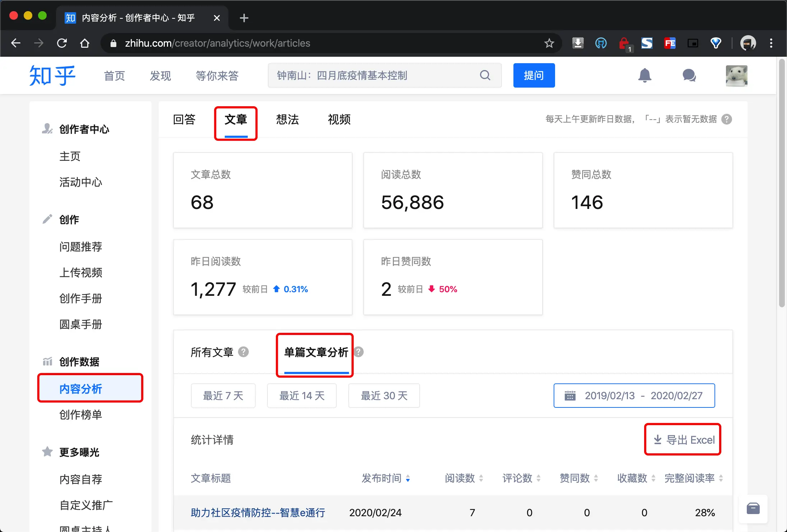Image resolution: width=787 pixels, height=532 pixels.
Task: Click the pencil icon beside 创作
Action: tap(47, 219)
